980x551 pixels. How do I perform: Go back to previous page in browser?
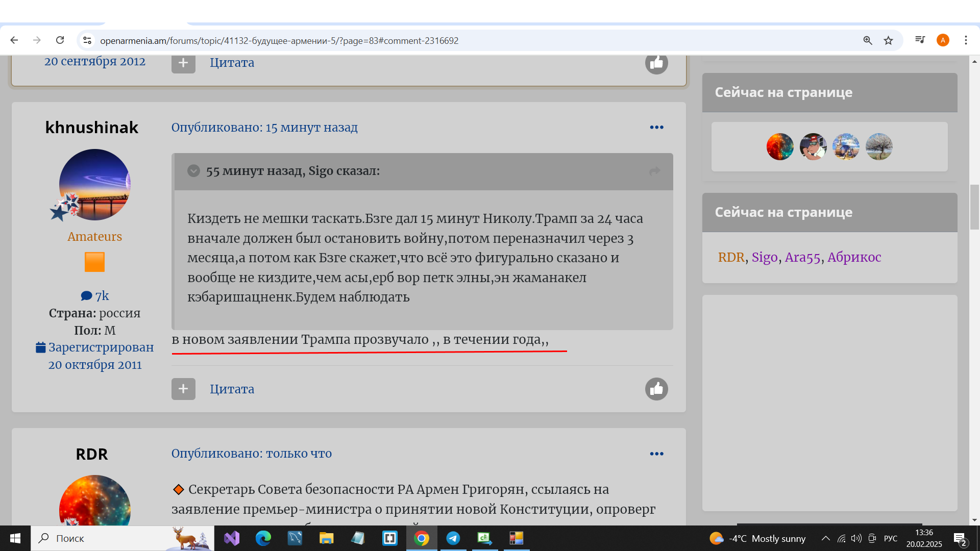pyautogui.click(x=14, y=40)
